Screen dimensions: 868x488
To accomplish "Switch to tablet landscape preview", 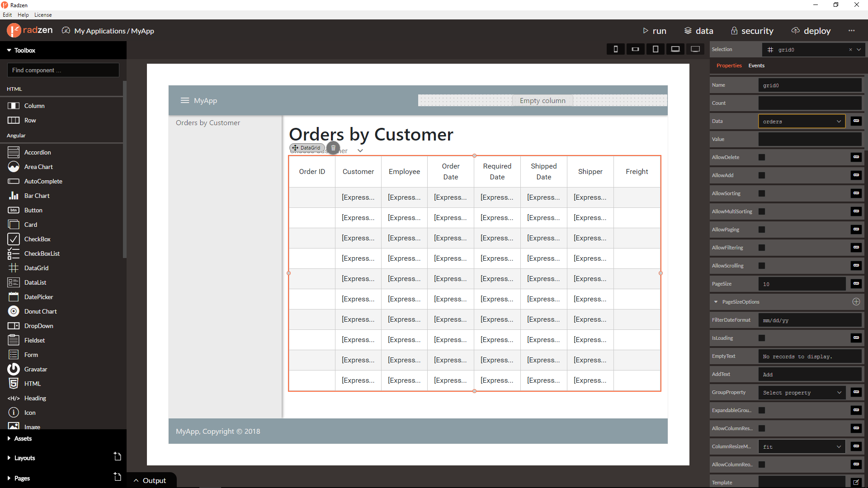I will pyautogui.click(x=675, y=49).
